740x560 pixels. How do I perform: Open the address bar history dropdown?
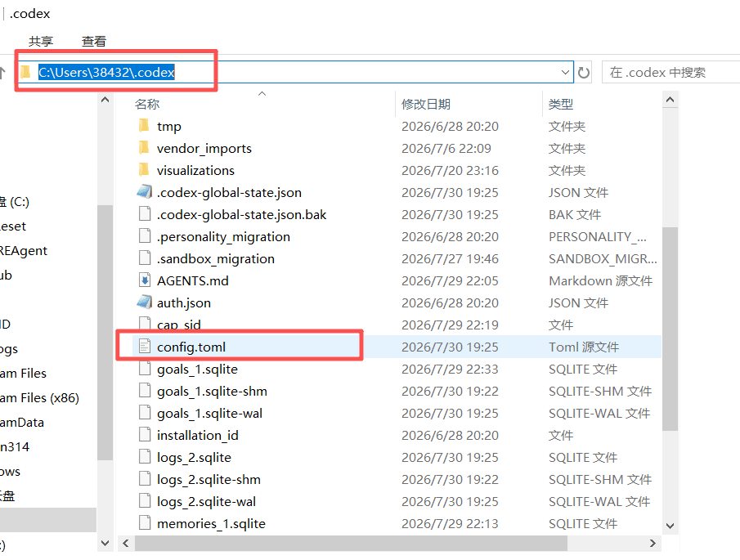click(565, 72)
